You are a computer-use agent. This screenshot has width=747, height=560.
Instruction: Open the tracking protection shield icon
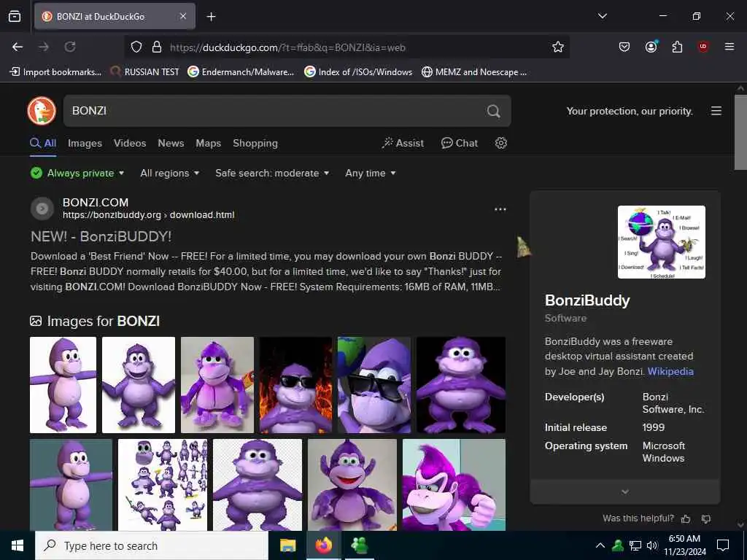pos(136,47)
